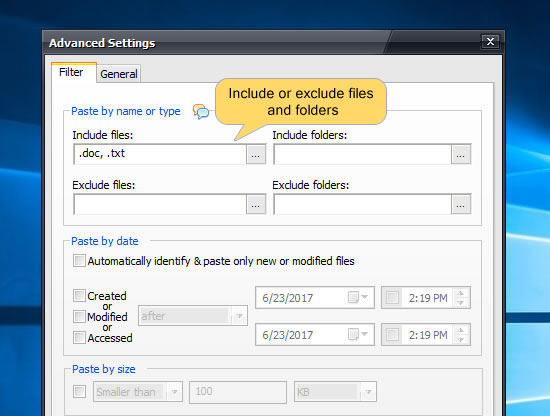Click the second 6/23/2017 date text
This screenshot has width=550, height=416.
pyautogui.click(x=288, y=335)
